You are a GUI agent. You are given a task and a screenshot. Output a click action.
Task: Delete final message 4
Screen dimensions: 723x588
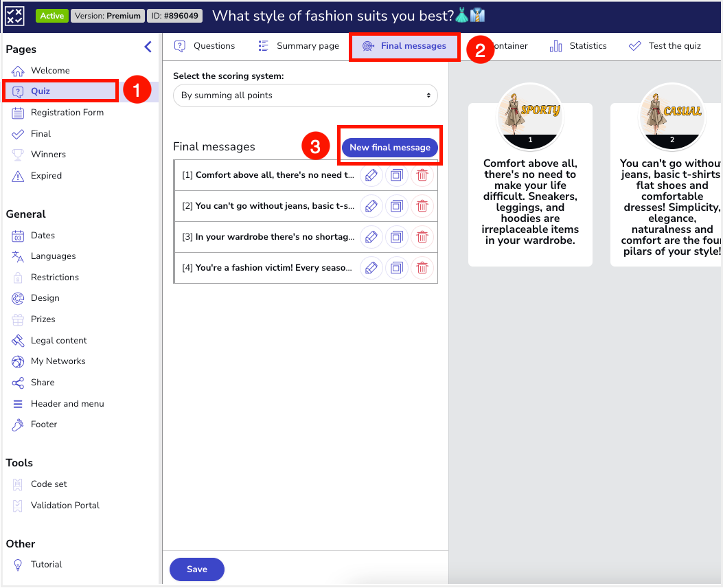pyautogui.click(x=422, y=268)
